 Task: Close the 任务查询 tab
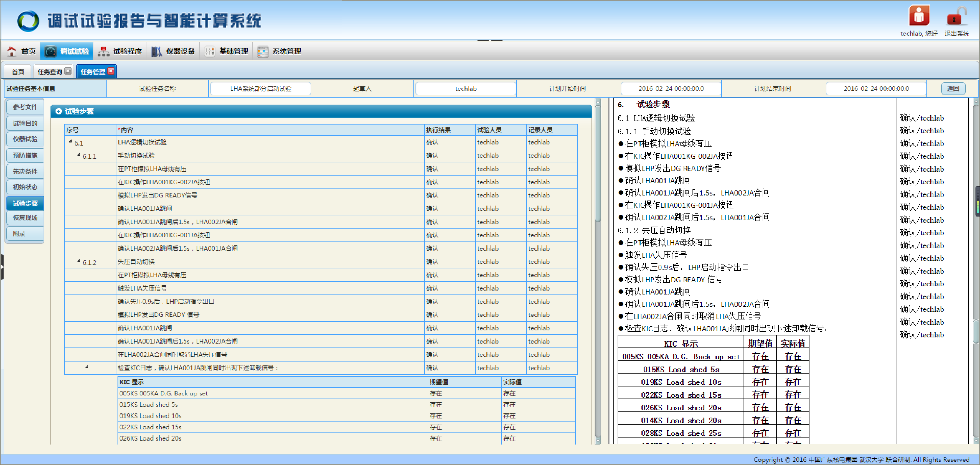68,71
